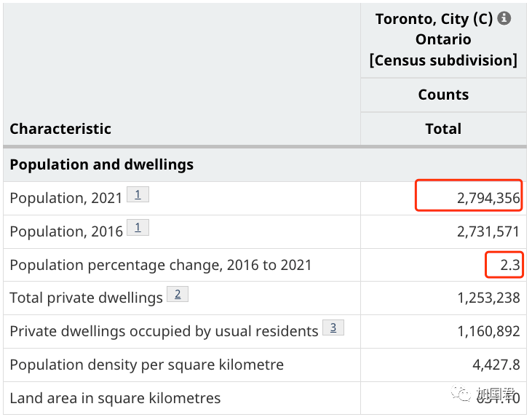Image resolution: width=532 pixels, height=417 pixels.
Task: Click the info icon beside Toronto, City (C)
Action: [504, 18]
